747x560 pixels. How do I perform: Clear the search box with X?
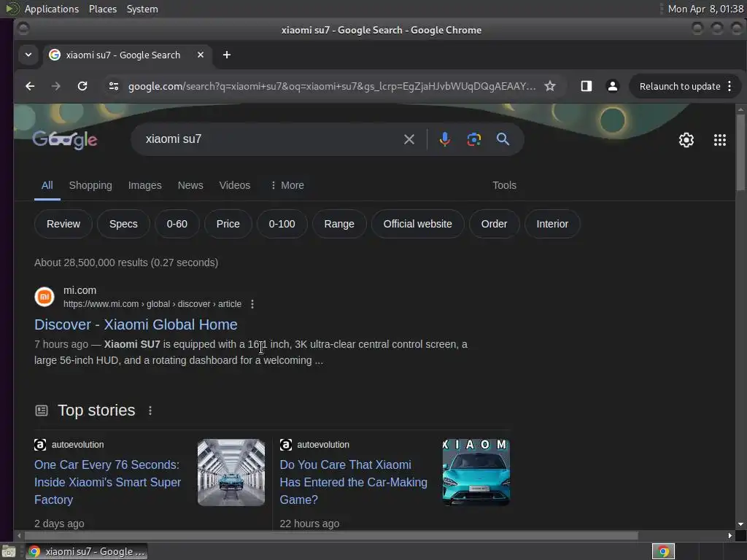409,139
